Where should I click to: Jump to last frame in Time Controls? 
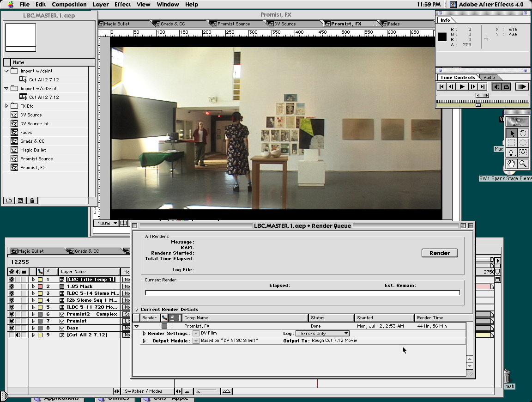(x=483, y=86)
